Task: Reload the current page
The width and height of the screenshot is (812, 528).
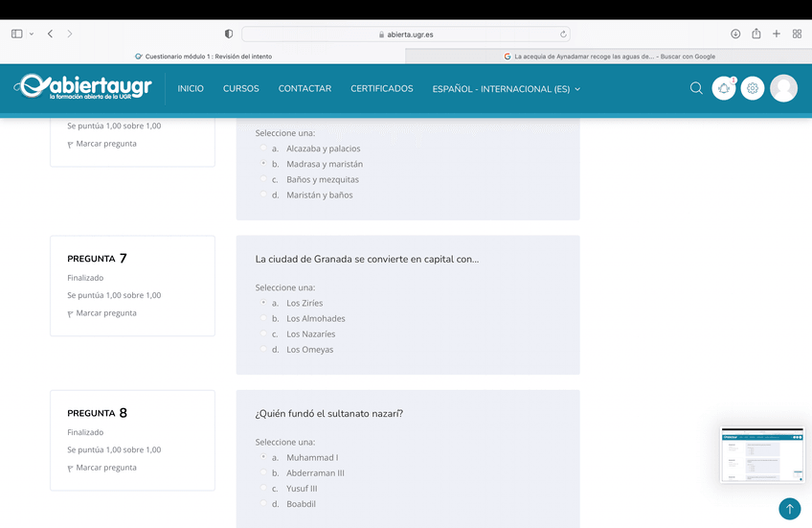Action: tap(563, 34)
